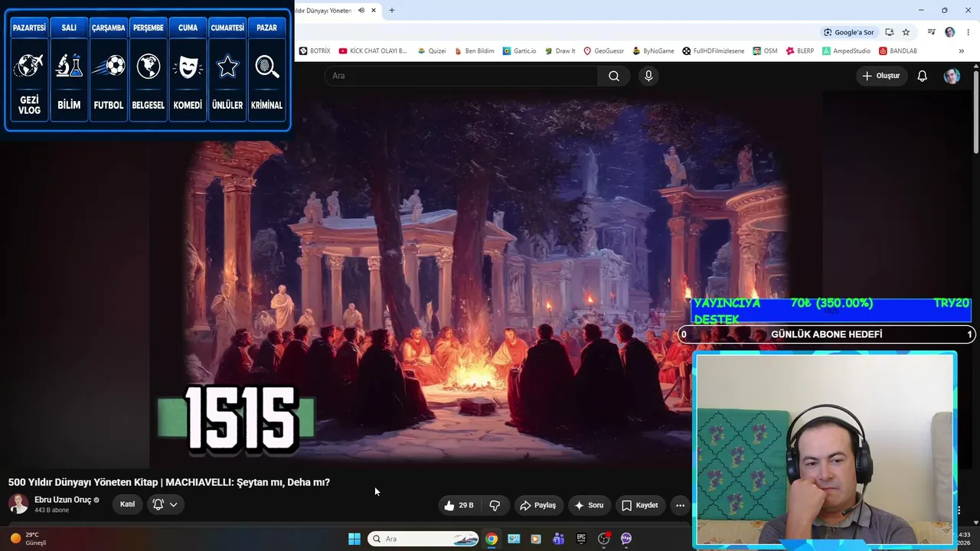This screenshot has width=980, height=551.
Task: Click the Windows taskbar search box
Action: coord(424,539)
